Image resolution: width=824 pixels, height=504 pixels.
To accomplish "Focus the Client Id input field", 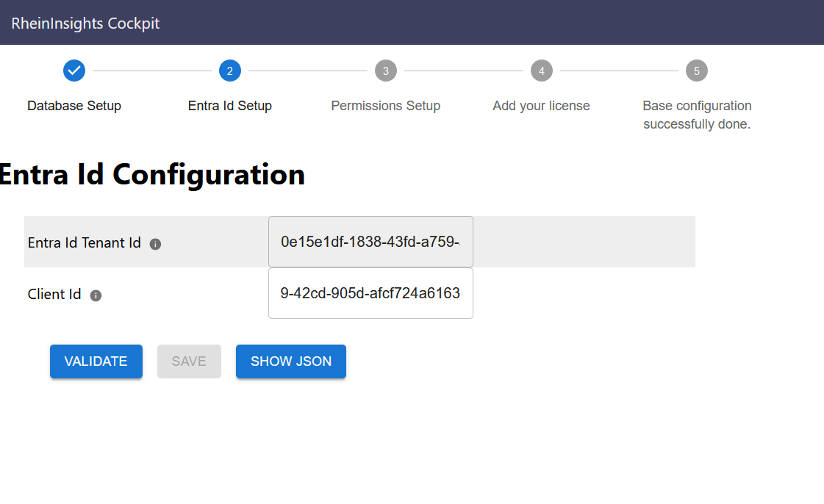I will tap(370, 293).
